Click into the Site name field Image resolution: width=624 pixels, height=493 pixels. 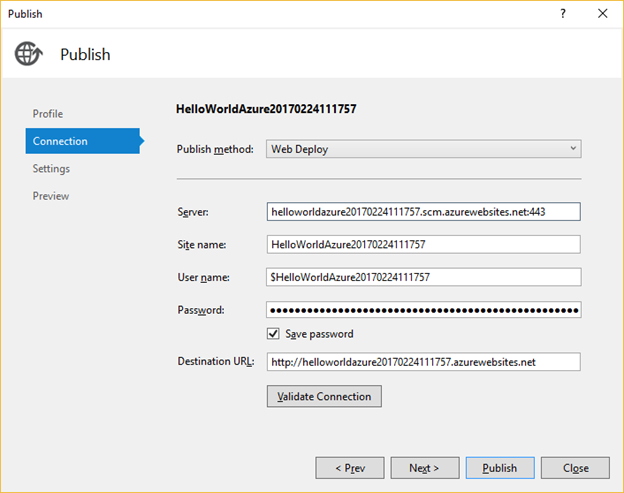point(423,244)
